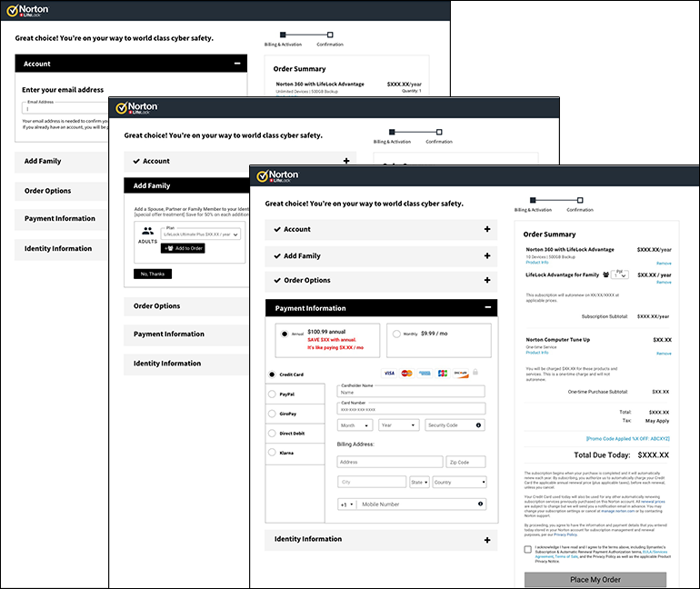Select Klarna payment method
Image resolution: width=700 pixels, height=589 pixels.
(x=272, y=453)
